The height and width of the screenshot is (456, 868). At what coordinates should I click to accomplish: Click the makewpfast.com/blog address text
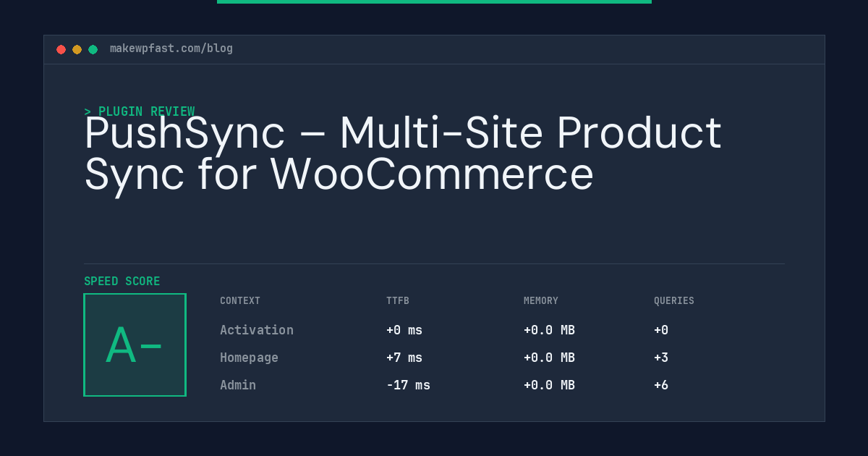(171, 48)
